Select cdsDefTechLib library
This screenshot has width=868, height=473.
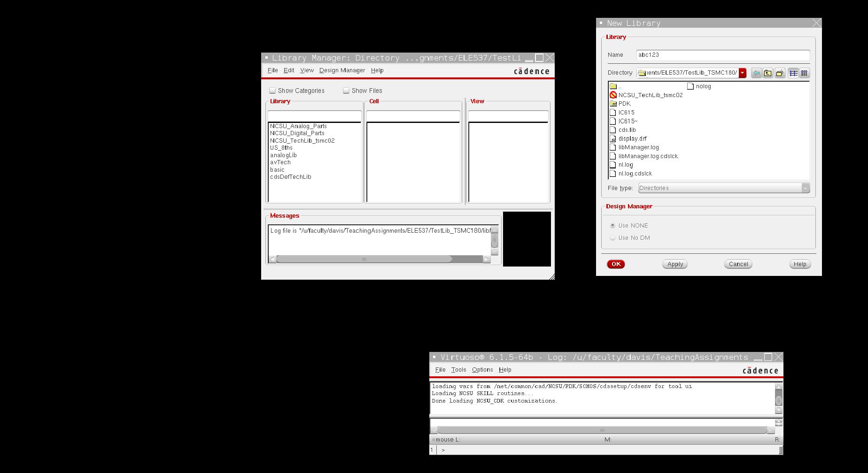[x=290, y=177]
